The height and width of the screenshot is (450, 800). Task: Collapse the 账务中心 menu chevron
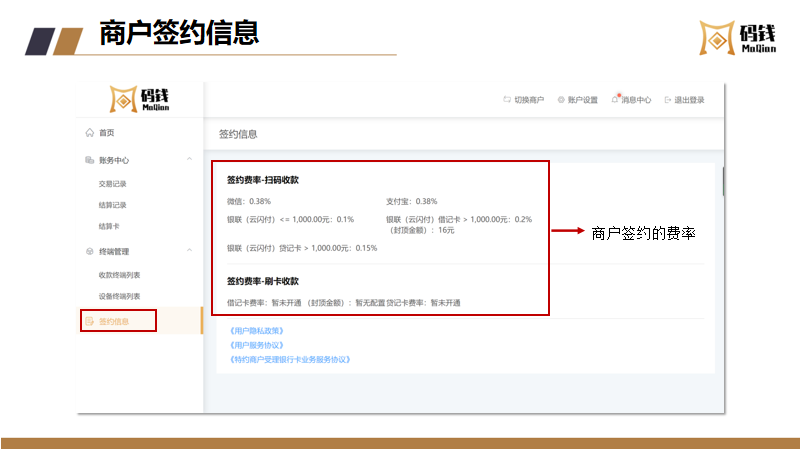190,160
